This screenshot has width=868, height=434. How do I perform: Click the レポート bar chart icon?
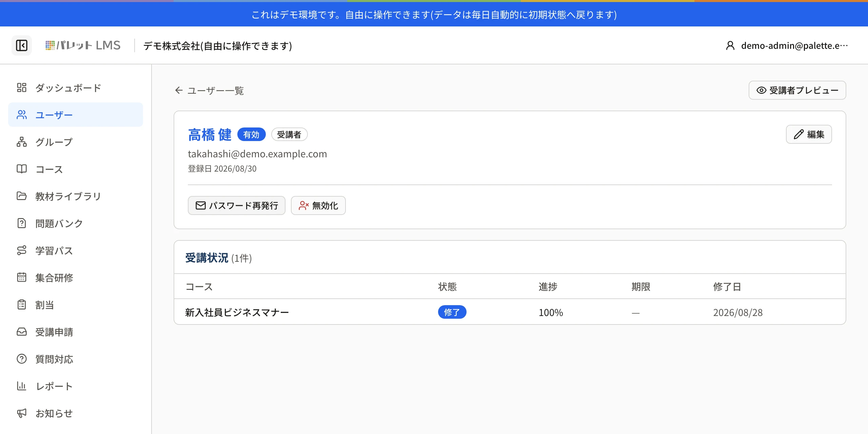click(x=22, y=386)
